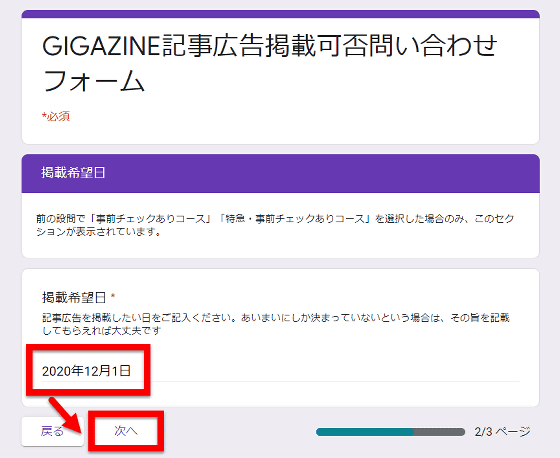Select the purple 掲載希望日 section header

pos(280,173)
